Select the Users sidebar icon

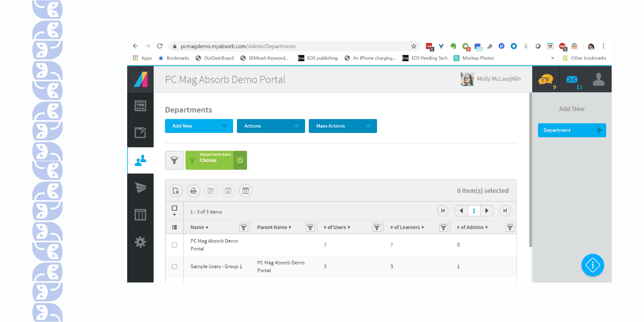[140, 160]
